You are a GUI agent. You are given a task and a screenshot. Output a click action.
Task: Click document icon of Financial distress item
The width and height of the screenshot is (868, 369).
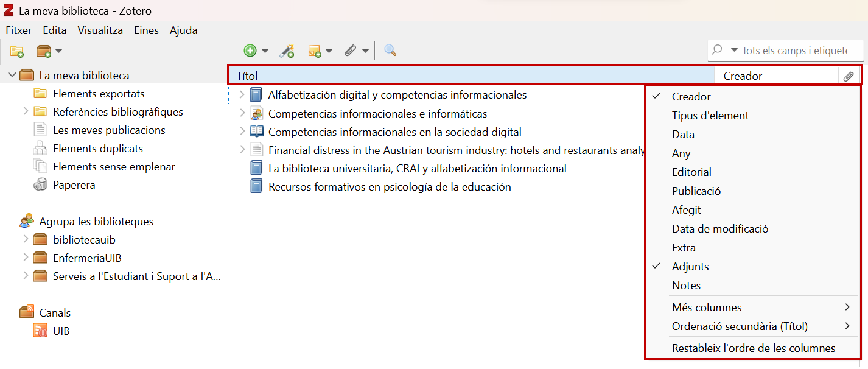(257, 150)
